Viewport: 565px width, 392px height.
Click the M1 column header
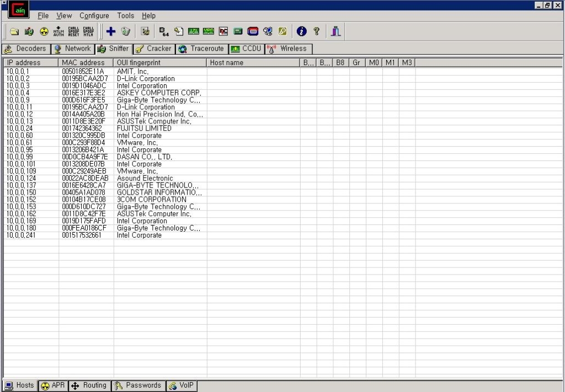click(390, 63)
